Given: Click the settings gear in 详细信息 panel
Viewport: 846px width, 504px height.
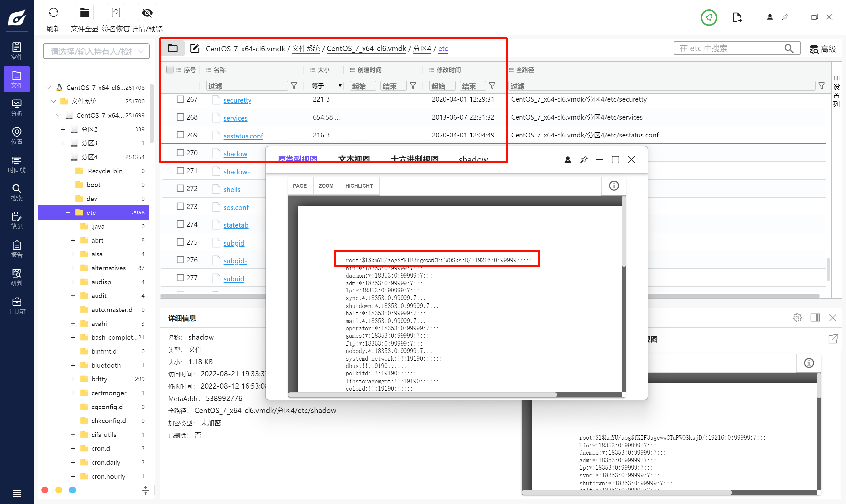Looking at the screenshot, I should (797, 318).
